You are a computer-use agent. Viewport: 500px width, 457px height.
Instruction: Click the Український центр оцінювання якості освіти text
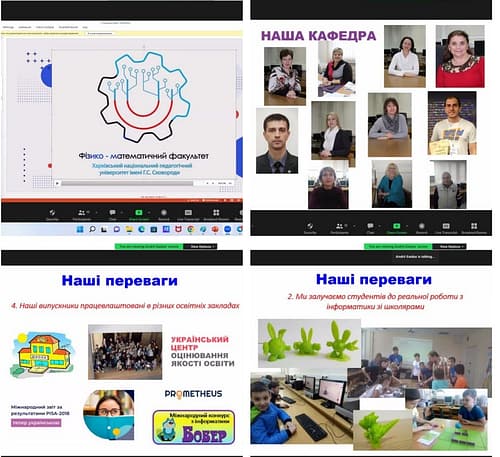click(x=203, y=351)
